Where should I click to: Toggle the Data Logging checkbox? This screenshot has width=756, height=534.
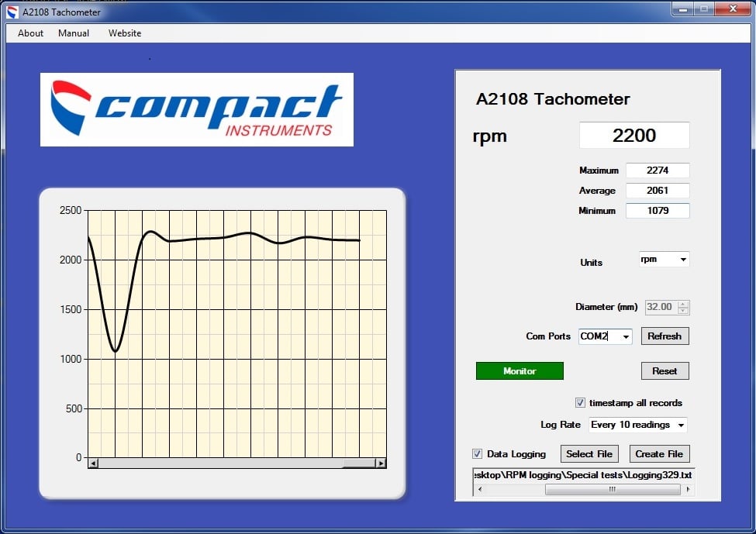click(x=477, y=453)
